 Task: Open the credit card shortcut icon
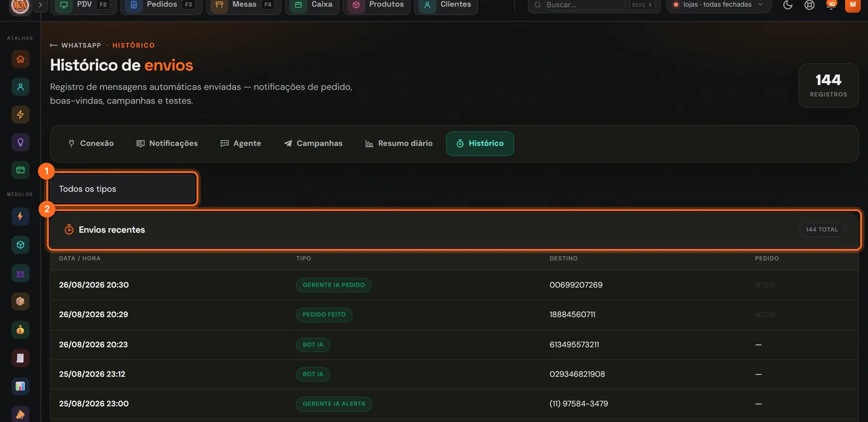tap(20, 170)
